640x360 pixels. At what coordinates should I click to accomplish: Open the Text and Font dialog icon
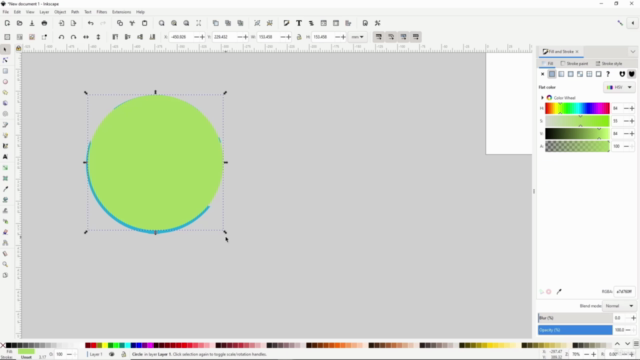tap(299, 23)
